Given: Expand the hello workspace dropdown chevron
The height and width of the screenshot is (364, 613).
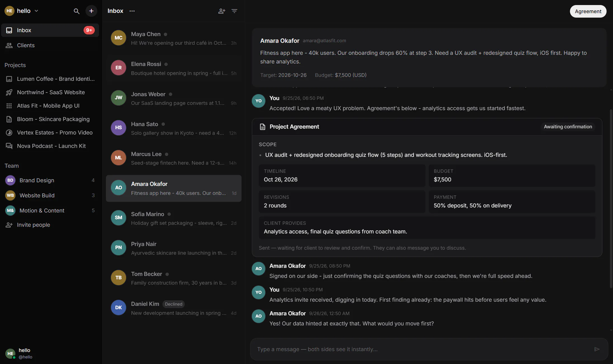Looking at the screenshot, I should click(36, 11).
